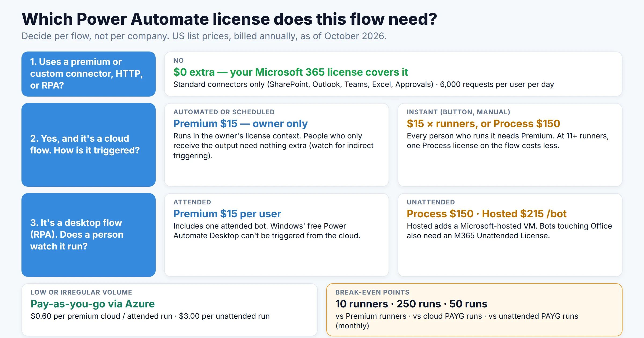Viewport: 644px width, 338px height.
Task: Click the heading '10 runners · 250 runs · 50 runs'
Action: (411, 304)
